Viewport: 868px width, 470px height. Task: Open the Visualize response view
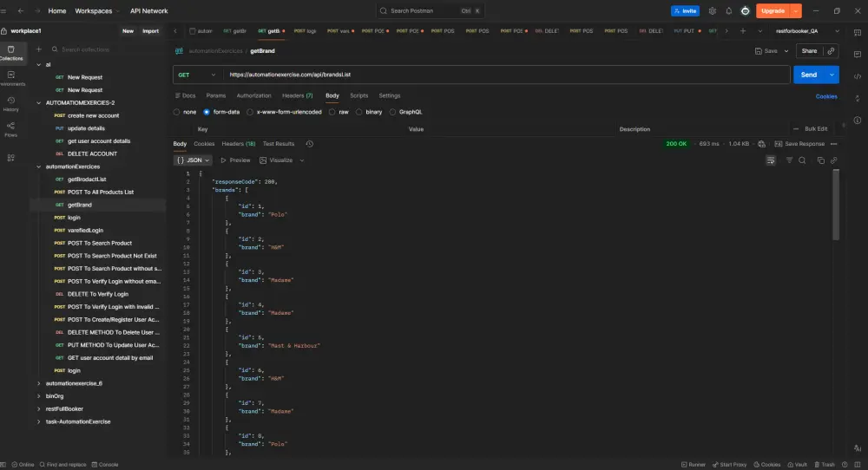coord(276,160)
